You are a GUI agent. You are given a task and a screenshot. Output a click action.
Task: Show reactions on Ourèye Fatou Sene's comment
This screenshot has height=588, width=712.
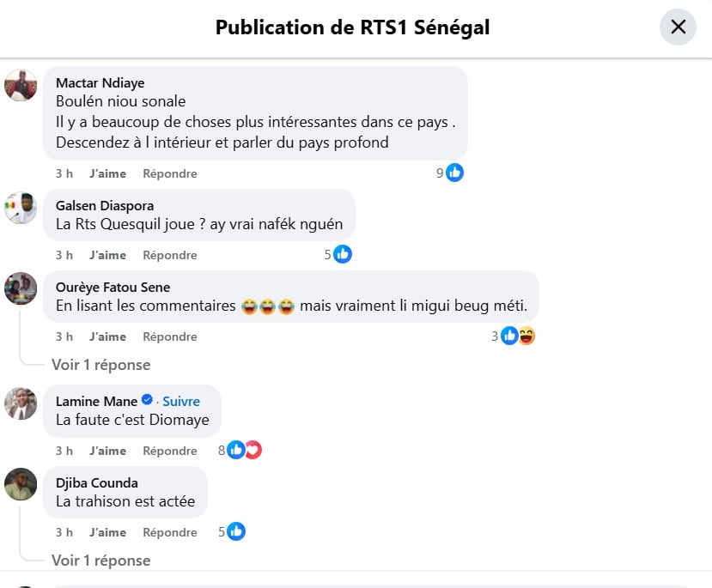coord(517,336)
